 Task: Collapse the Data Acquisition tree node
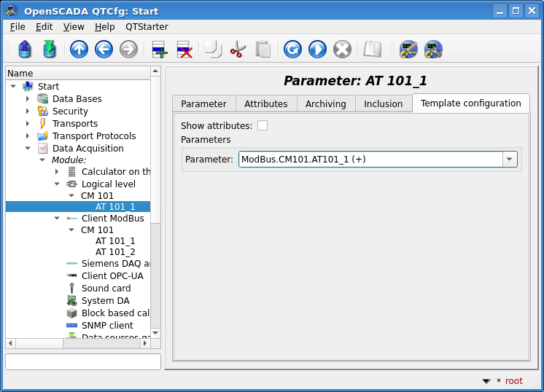[28, 148]
